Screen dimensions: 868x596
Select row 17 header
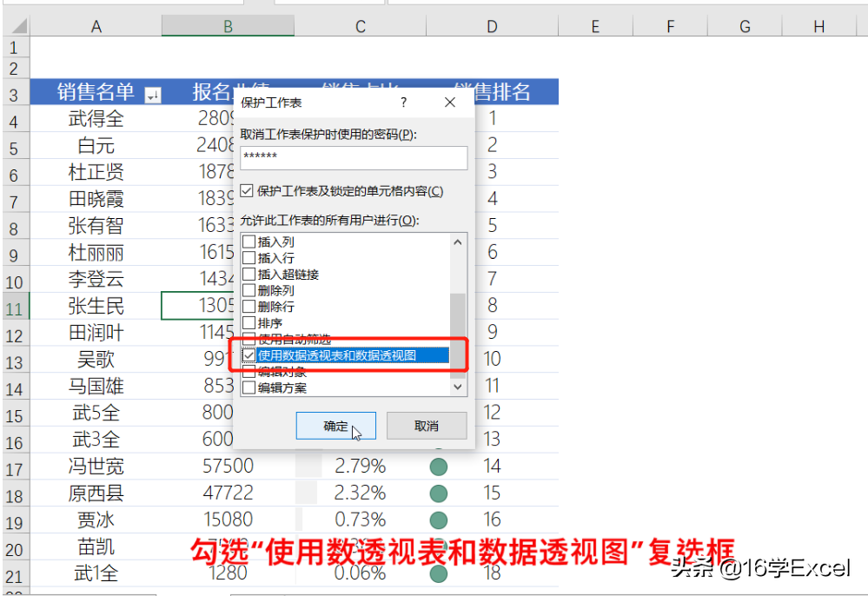[x=16, y=468]
